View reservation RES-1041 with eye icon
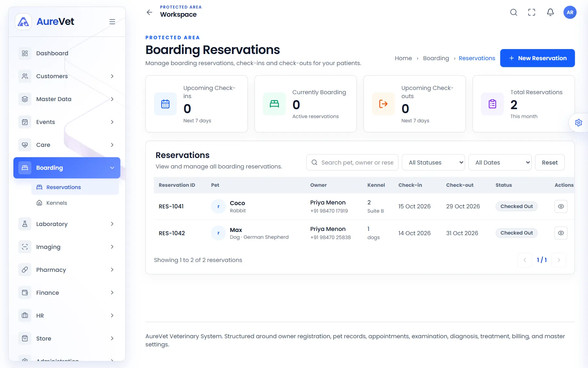Image resolution: width=588 pixels, height=368 pixels. point(561,206)
